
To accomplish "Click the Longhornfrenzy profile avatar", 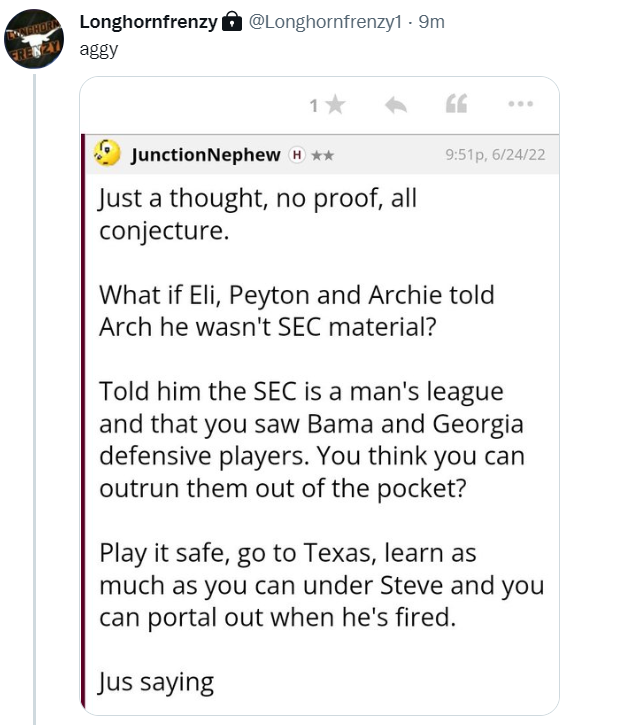I will tap(35, 38).
